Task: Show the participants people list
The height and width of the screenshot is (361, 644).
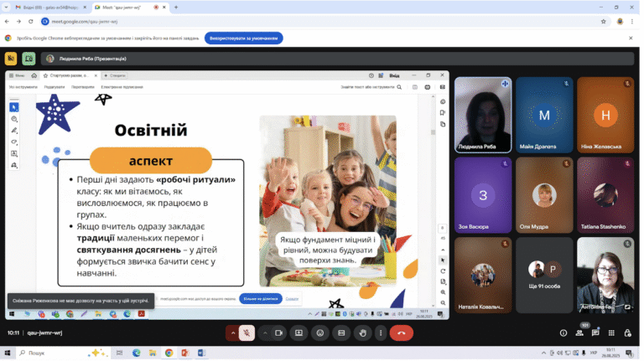Action: coord(579,333)
